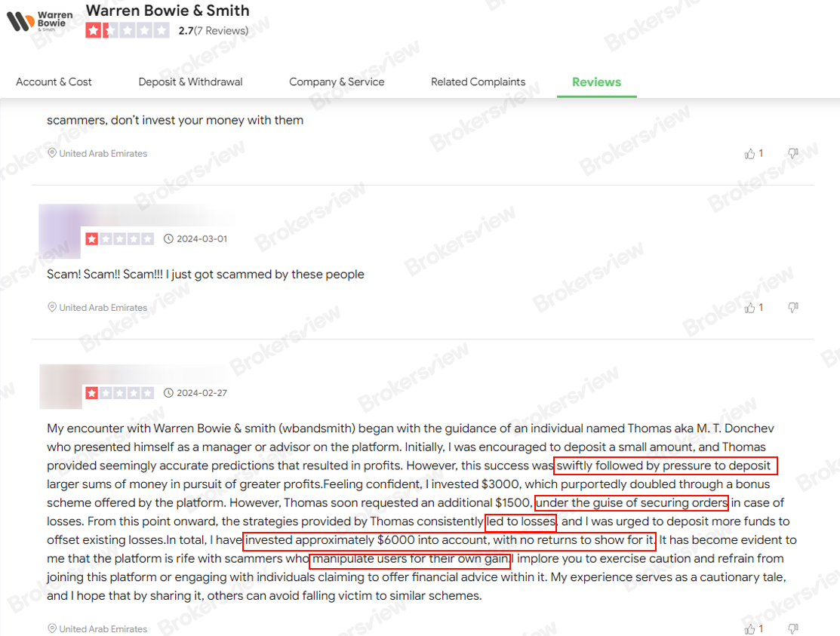Image resolution: width=840 pixels, height=636 pixels.
Task: Thumbs up the 2024-03-01 review
Action: pyautogui.click(x=749, y=307)
